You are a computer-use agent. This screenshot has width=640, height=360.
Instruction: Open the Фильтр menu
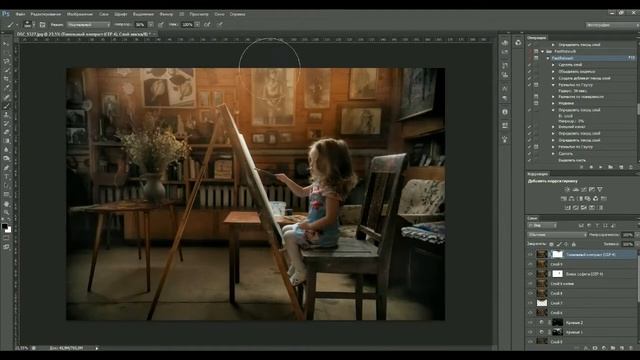click(x=166, y=14)
